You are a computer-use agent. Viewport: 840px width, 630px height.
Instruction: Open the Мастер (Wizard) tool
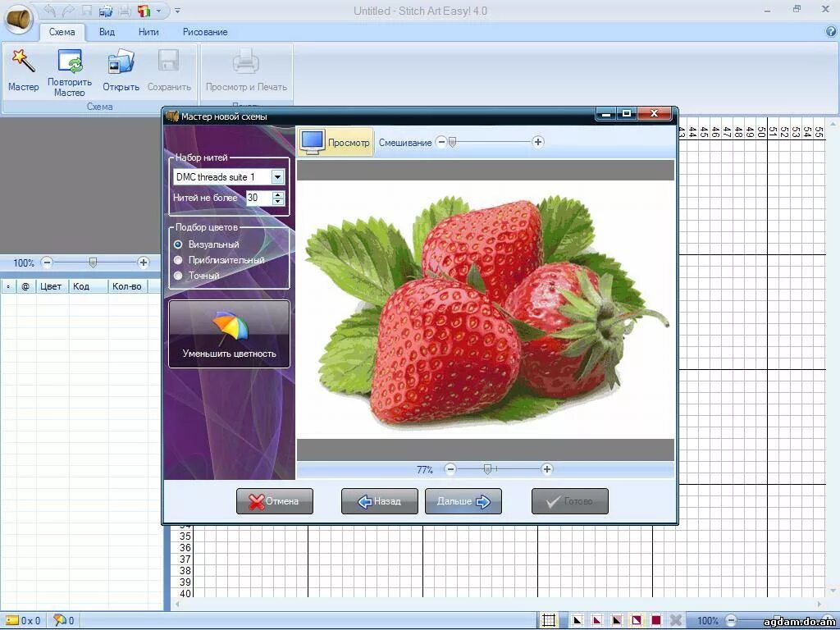[x=23, y=70]
